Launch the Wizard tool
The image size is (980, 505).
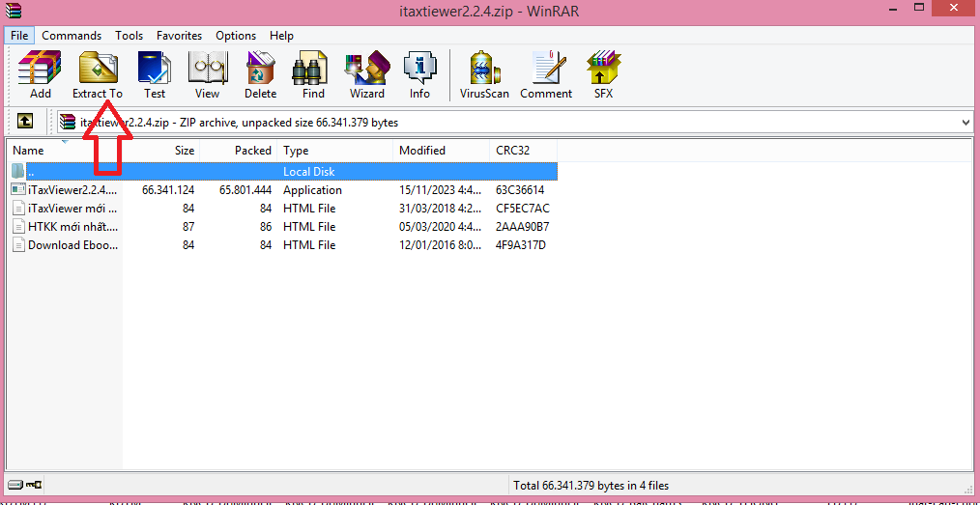367,75
